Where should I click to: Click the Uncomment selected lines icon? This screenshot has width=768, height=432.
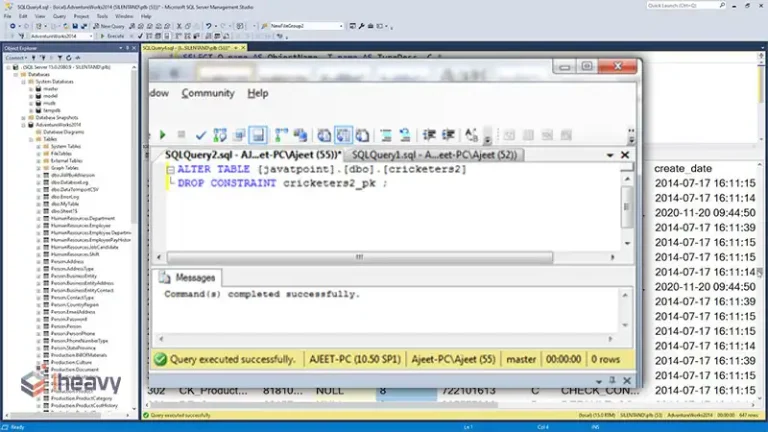[405, 135]
